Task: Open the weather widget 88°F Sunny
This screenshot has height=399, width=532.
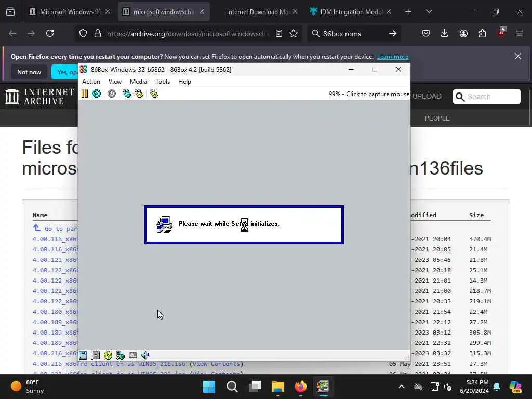Action: pyautogui.click(x=28, y=387)
